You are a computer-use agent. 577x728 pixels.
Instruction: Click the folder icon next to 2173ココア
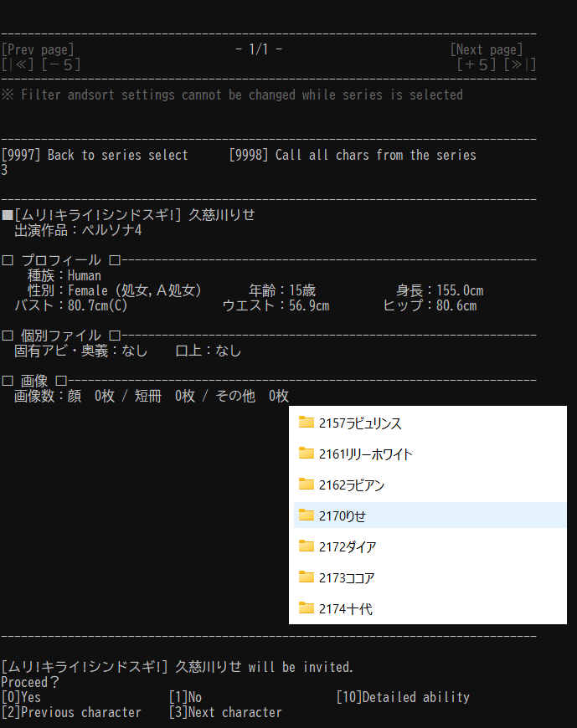(306, 577)
